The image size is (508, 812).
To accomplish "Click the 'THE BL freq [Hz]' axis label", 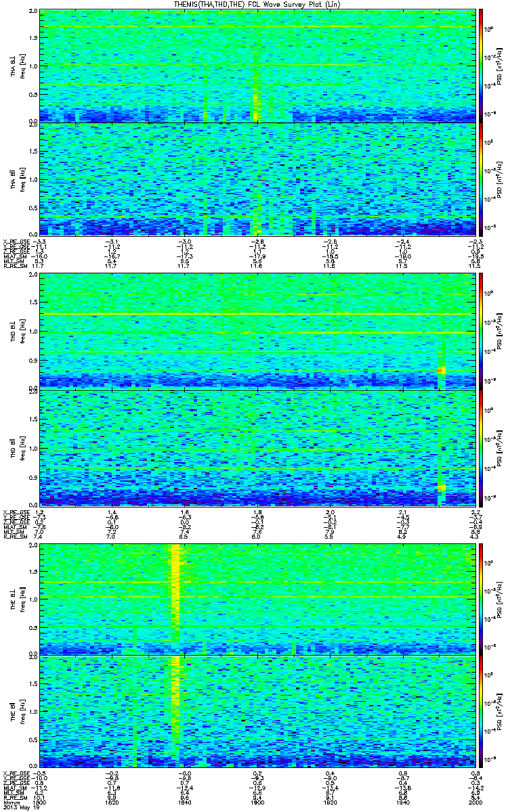I will click(18, 598).
